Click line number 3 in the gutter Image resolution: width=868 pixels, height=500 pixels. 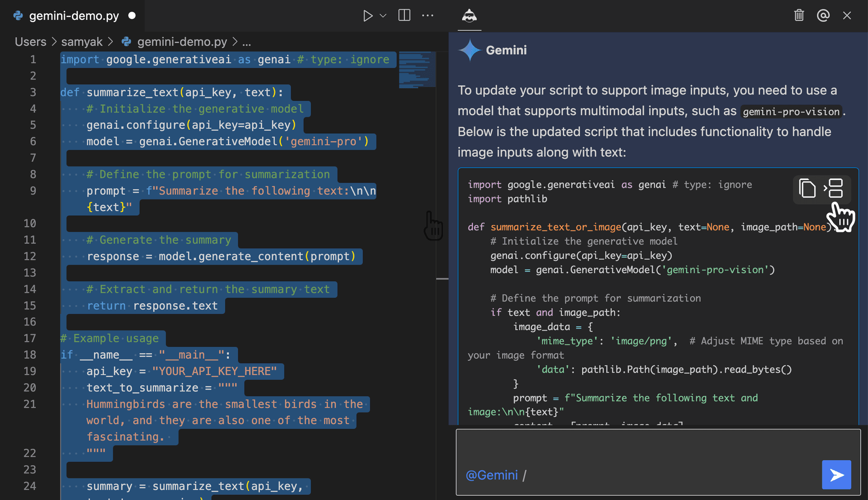point(33,92)
